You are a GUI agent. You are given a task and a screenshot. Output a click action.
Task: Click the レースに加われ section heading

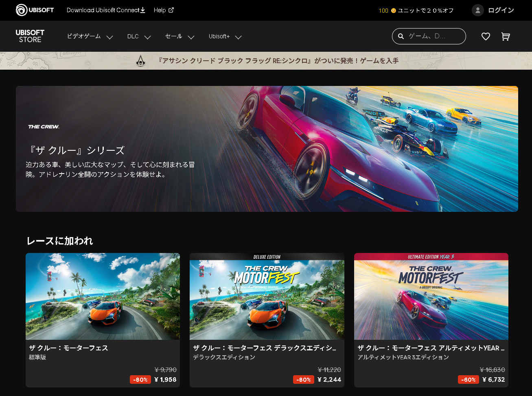tap(60, 241)
